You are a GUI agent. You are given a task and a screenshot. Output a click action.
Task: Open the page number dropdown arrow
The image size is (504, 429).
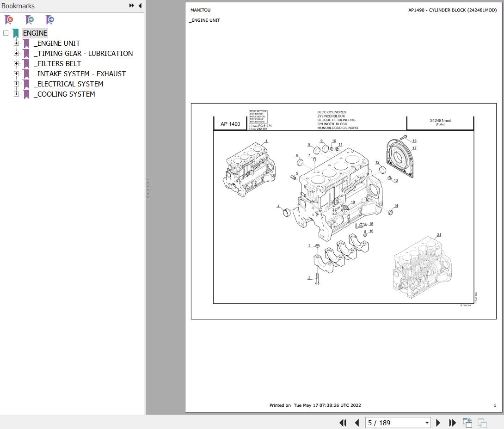pos(427,423)
